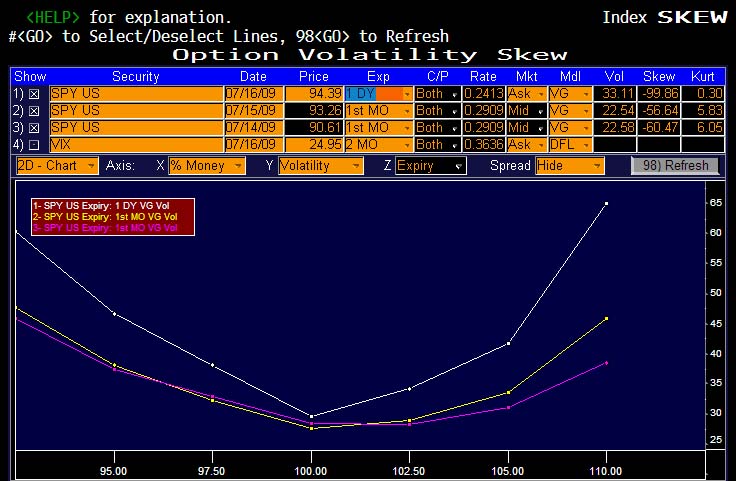Screen dimensions: 736x481
Task: Click the 07/16/09 date field in row 1
Action: click(x=253, y=93)
